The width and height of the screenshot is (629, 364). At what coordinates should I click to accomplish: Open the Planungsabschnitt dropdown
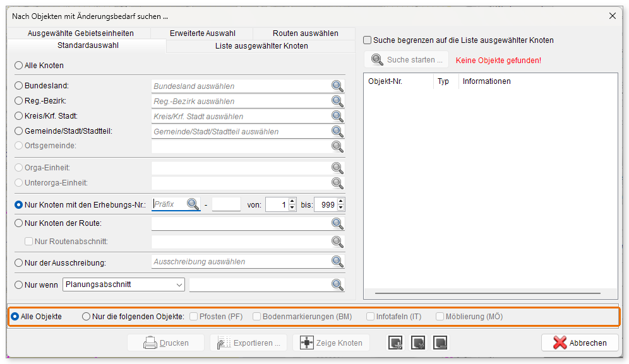click(124, 285)
